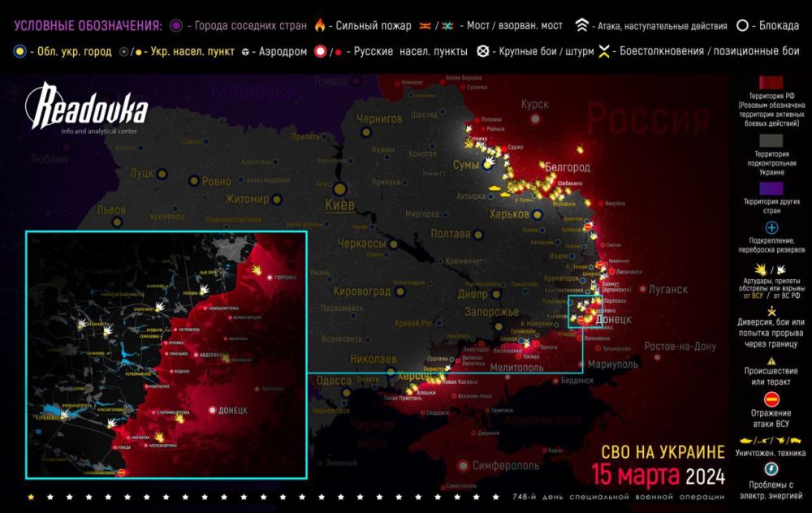Click the strong fire flame legend icon

[321, 26]
